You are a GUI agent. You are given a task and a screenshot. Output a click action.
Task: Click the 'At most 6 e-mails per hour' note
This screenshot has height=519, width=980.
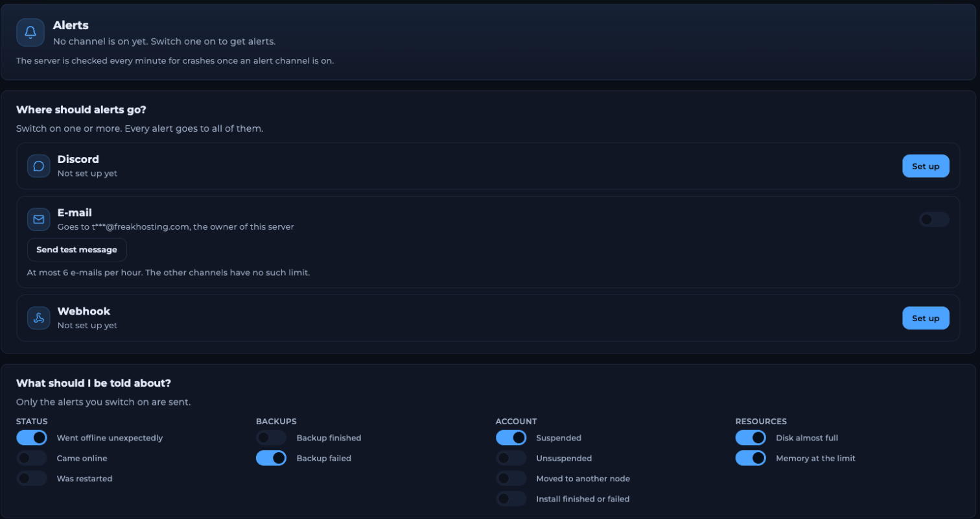pyautogui.click(x=169, y=272)
